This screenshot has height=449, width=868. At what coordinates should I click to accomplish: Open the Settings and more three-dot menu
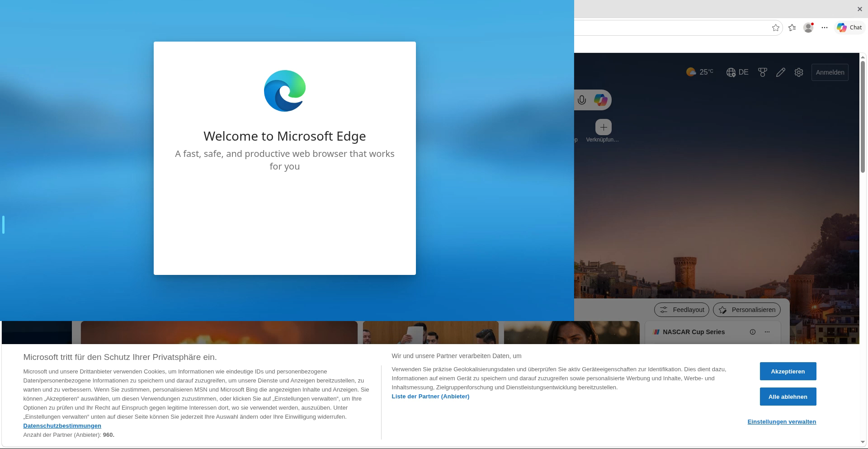[825, 28]
